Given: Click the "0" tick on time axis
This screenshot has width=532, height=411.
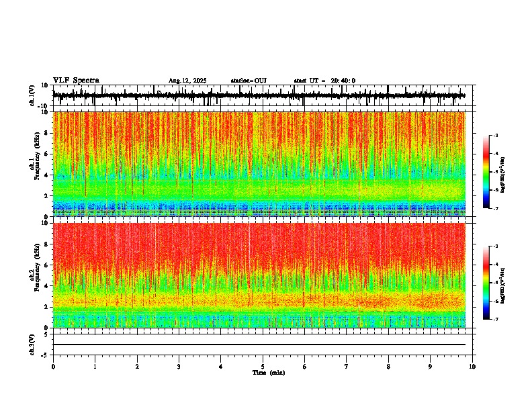Looking at the screenshot, I should click(53, 367).
